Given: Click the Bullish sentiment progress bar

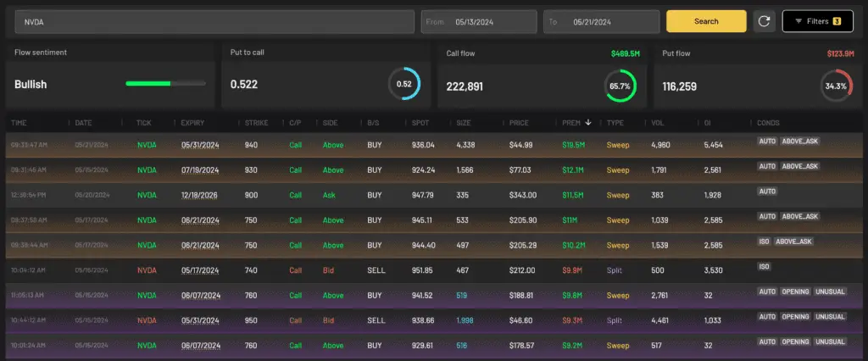Looking at the screenshot, I should click(165, 84).
